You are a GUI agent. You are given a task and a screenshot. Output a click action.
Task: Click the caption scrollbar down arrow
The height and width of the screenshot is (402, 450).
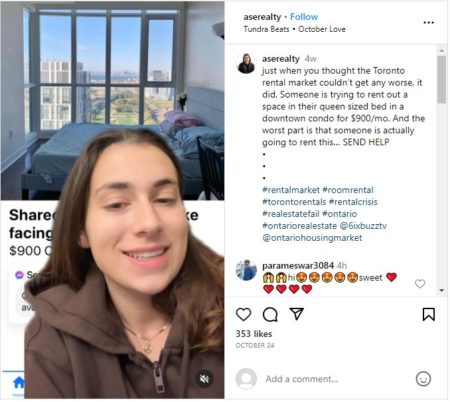tap(442, 290)
